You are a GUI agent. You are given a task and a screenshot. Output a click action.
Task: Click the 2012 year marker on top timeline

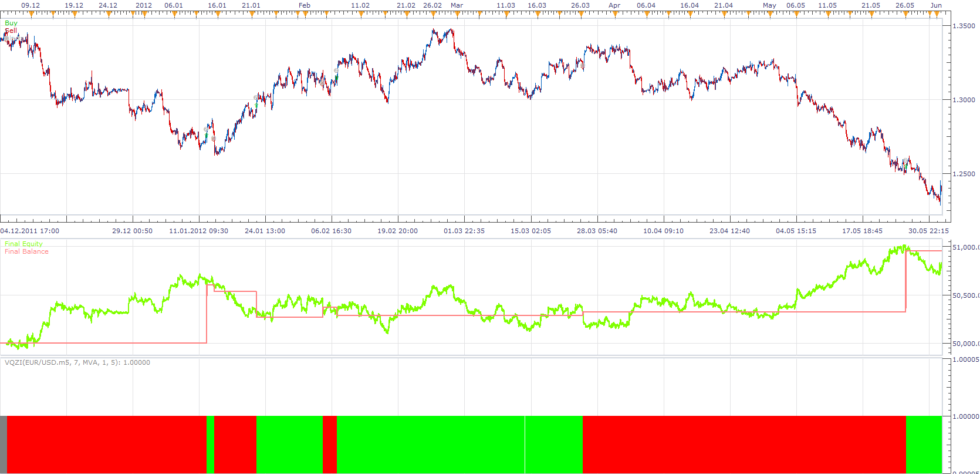[144, 5]
